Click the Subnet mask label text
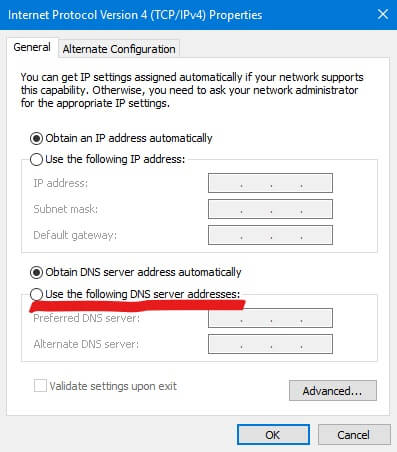This screenshot has width=397, height=452. click(66, 209)
